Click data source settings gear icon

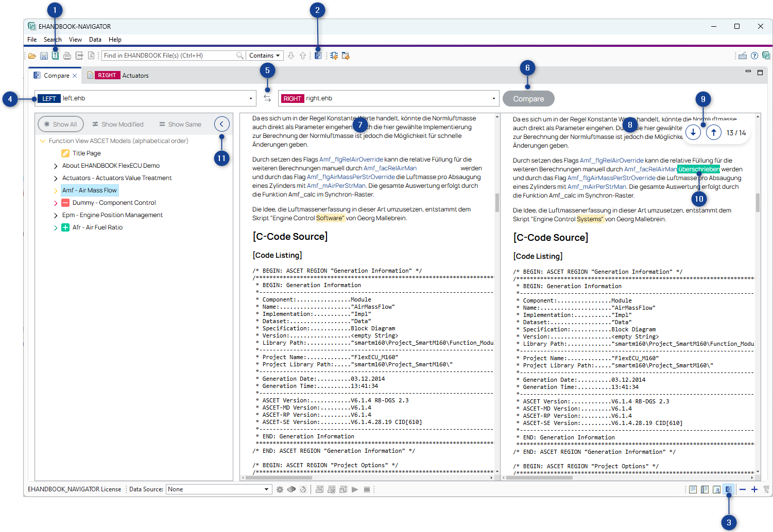pyautogui.click(x=280, y=489)
